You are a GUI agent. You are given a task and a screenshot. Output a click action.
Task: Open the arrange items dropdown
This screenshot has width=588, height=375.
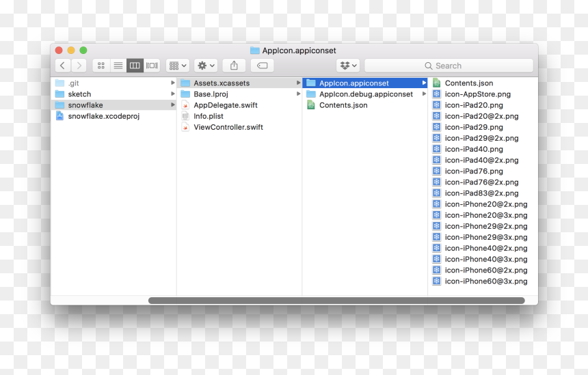178,66
